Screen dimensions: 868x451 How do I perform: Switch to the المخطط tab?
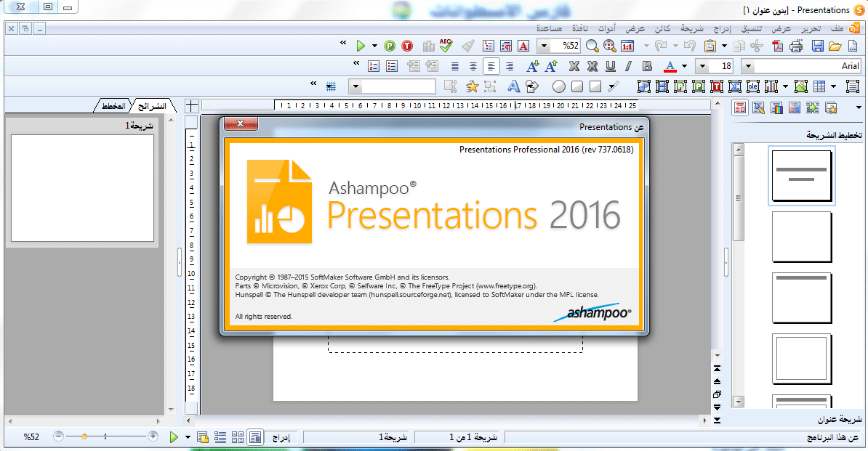point(113,105)
